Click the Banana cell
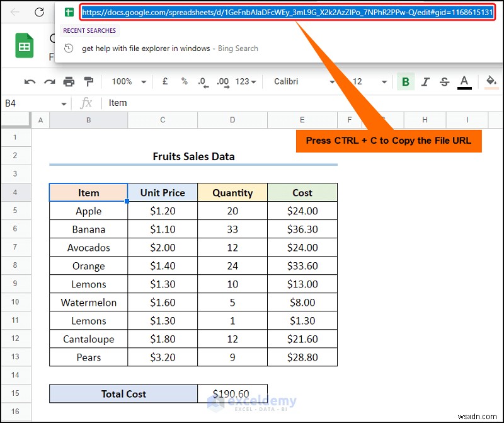504x423 pixels. pos(88,229)
